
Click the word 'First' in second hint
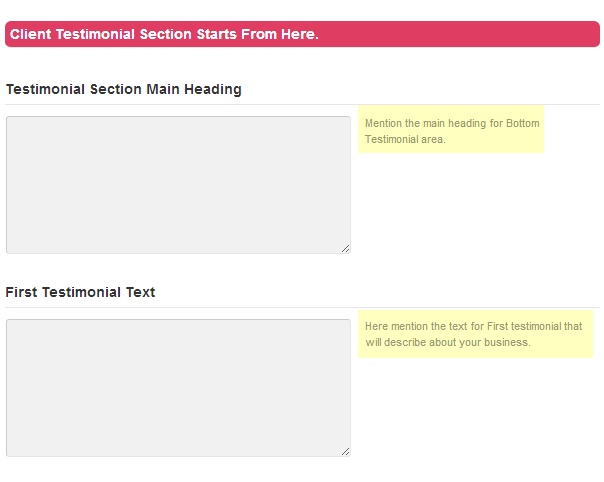[498, 326]
